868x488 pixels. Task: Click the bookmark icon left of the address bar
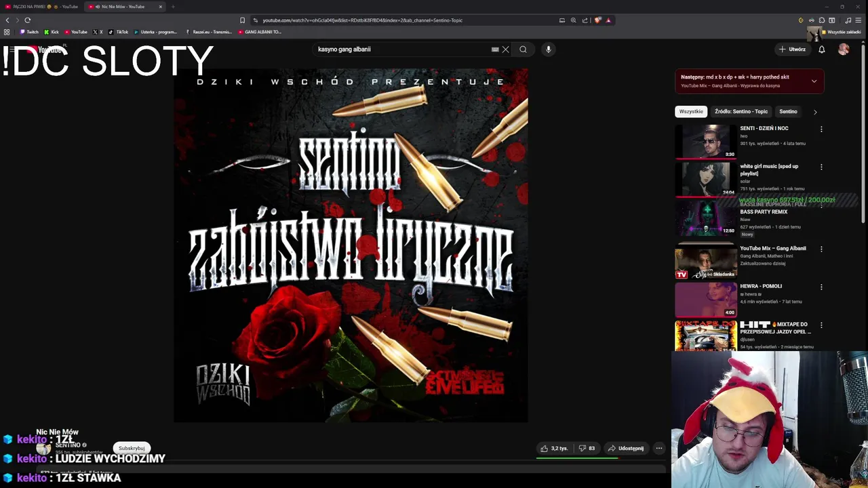[x=242, y=20]
